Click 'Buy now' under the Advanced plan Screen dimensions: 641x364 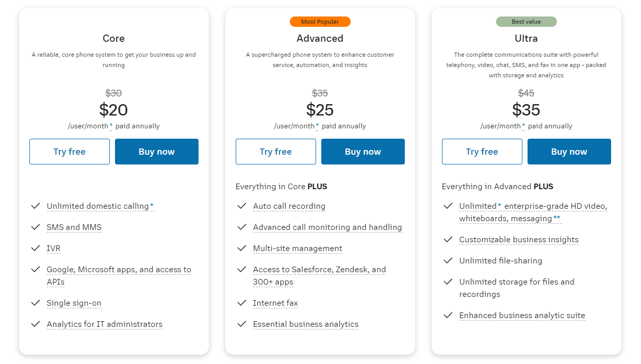coord(363,152)
